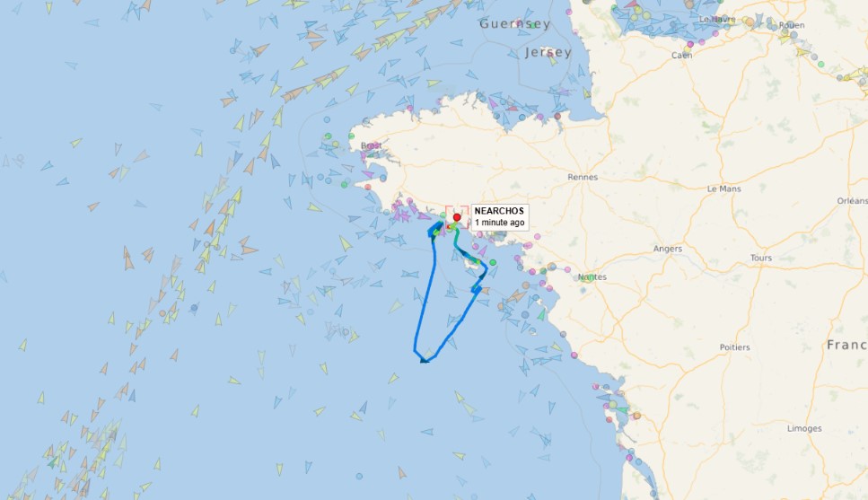The width and height of the screenshot is (868, 500).
Task: Select the dark arrow at the track's southern tip
Action: pyautogui.click(x=425, y=361)
